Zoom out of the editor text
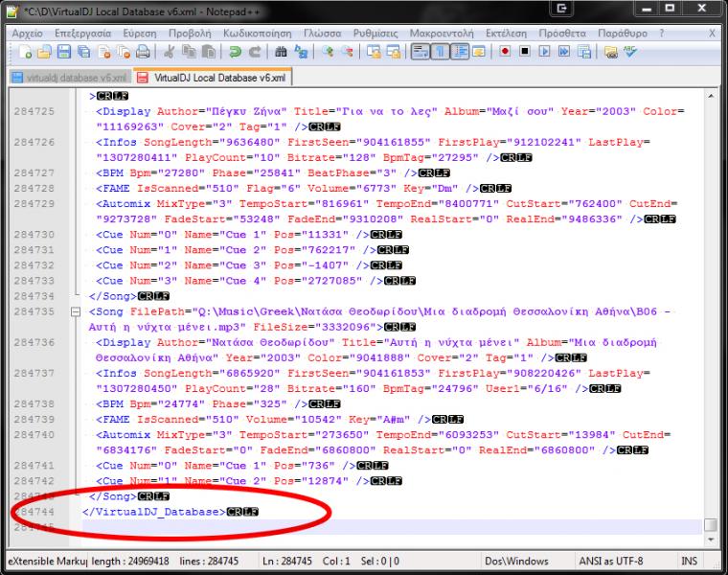 click(x=348, y=52)
